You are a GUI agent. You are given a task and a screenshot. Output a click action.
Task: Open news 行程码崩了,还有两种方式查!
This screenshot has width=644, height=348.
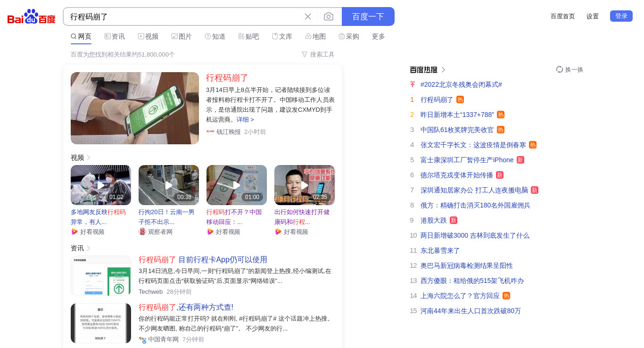pos(186,307)
